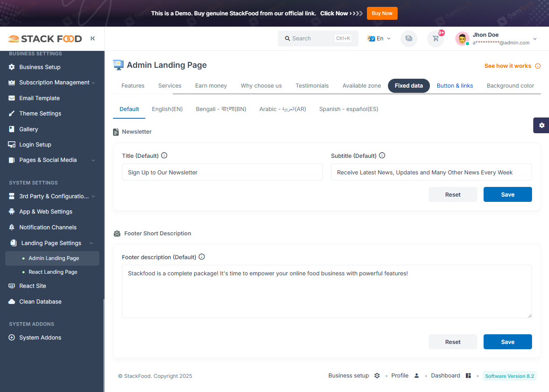
Task: Open the messages envelope icon in header
Action: (x=409, y=39)
